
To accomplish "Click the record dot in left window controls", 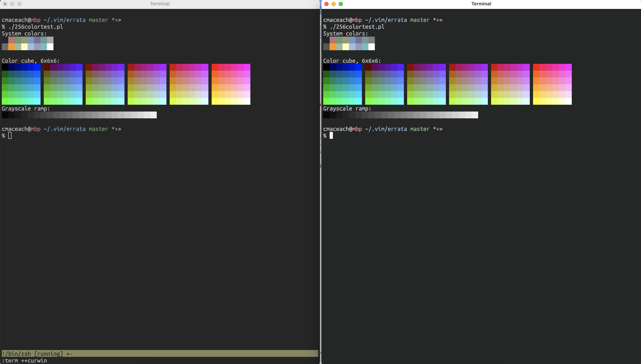I will (4, 4).
